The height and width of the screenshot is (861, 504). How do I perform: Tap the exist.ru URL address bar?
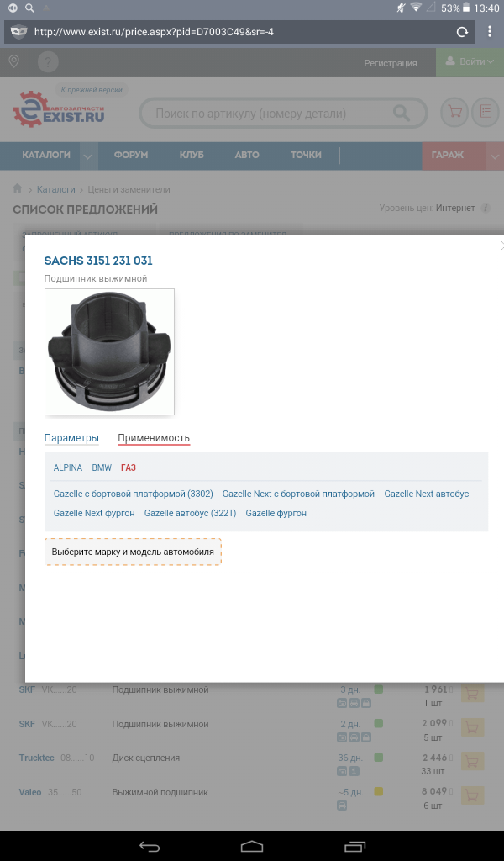coord(240,32)
